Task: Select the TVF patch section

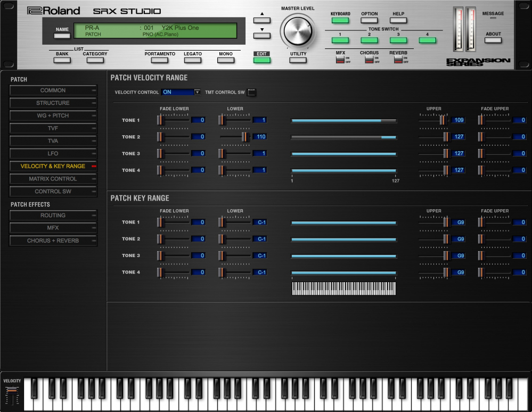Action: [53, 128]
